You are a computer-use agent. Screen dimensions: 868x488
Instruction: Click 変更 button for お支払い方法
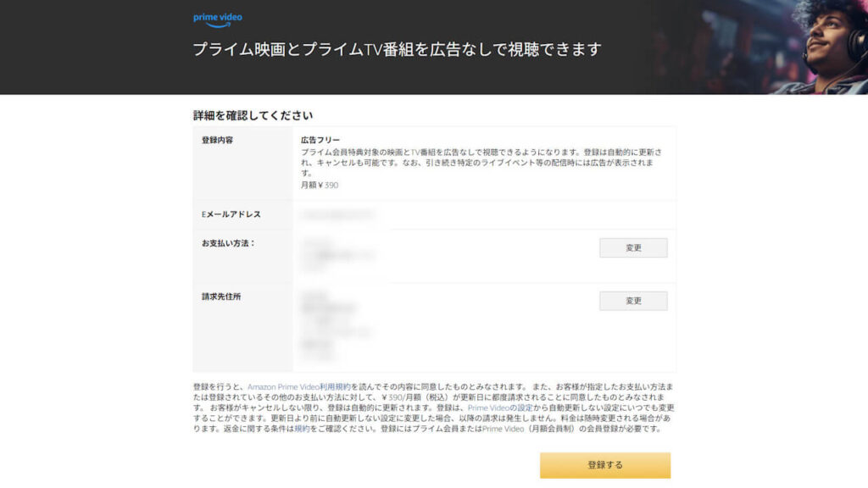point(633,248)
